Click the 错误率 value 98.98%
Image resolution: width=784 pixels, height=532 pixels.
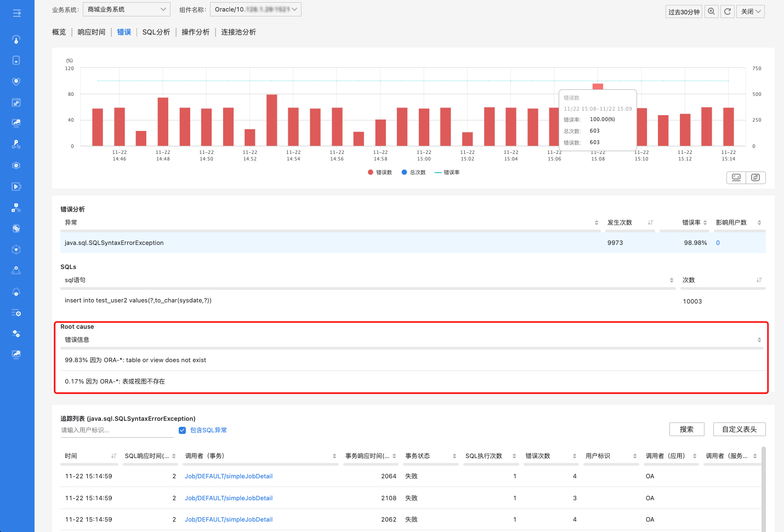pos(695,243)
